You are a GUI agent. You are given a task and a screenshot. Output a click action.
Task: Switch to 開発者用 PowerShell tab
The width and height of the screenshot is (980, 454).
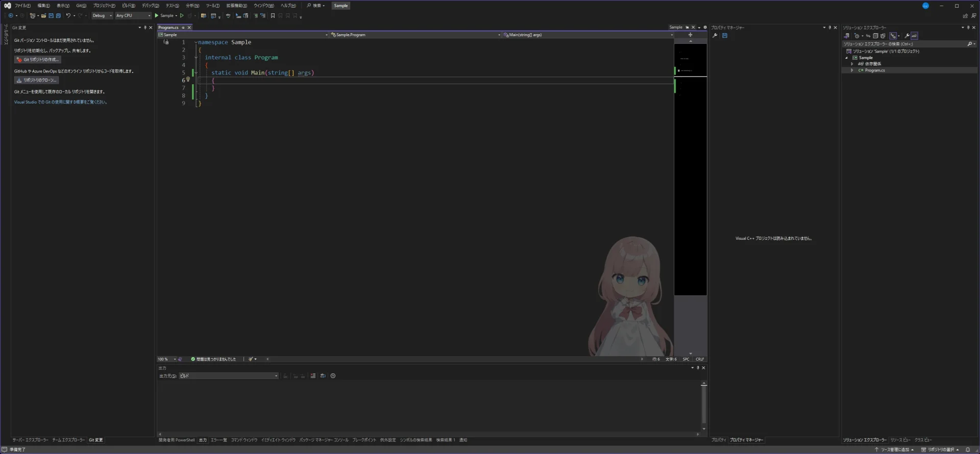pyautogui.click(x=177, y=440)
